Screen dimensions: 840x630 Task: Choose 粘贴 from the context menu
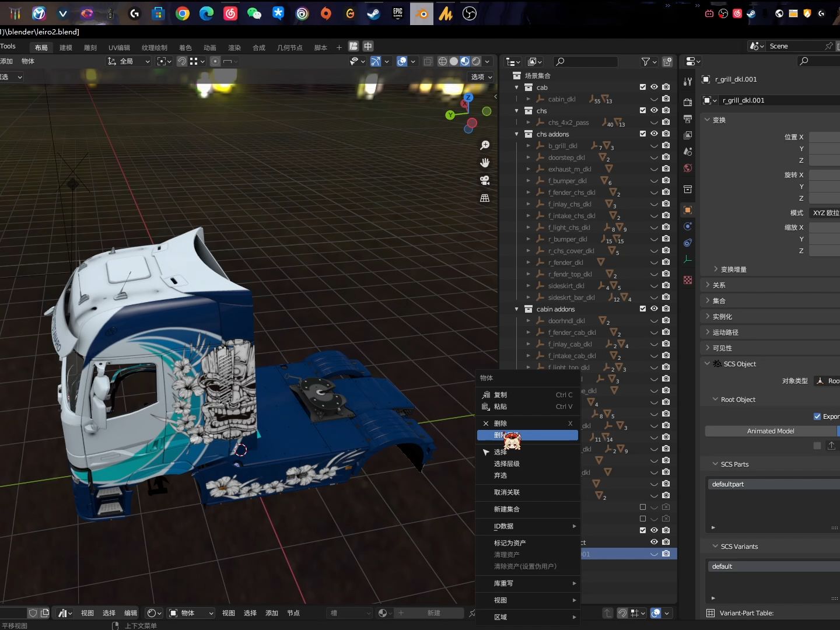pos(501,407)
